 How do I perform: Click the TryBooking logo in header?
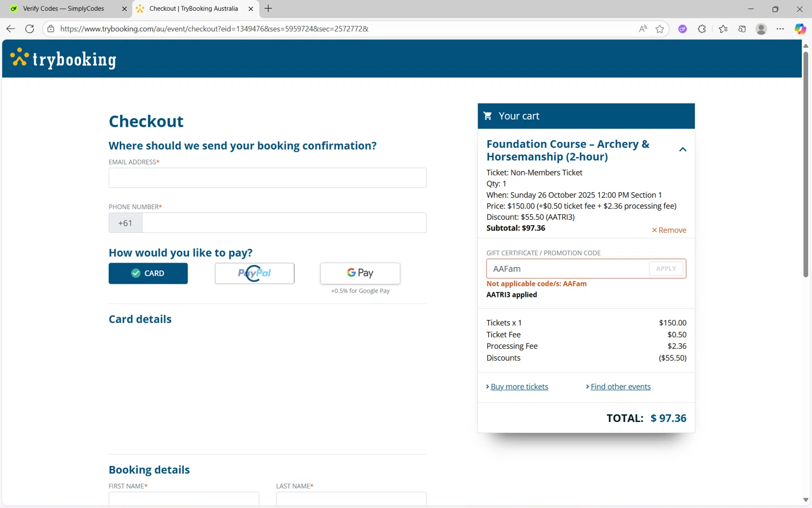click(x=63, y=58)
